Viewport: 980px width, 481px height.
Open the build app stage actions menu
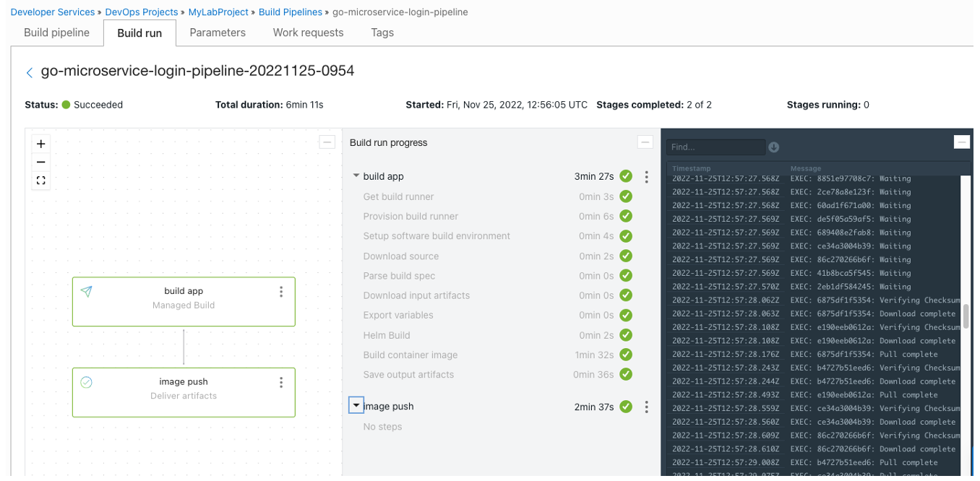pyautogui.click(x=281, y=291)
